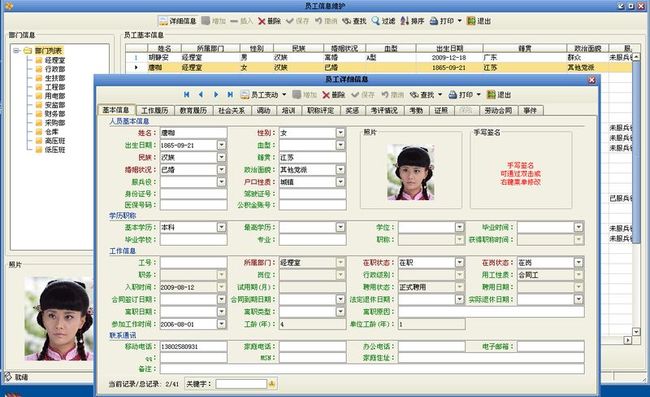The height and width of the screenshot is (397, 650).
Task: Switch to the 考勤 tab
Action: pyautogui.click(x=416, y=110)
